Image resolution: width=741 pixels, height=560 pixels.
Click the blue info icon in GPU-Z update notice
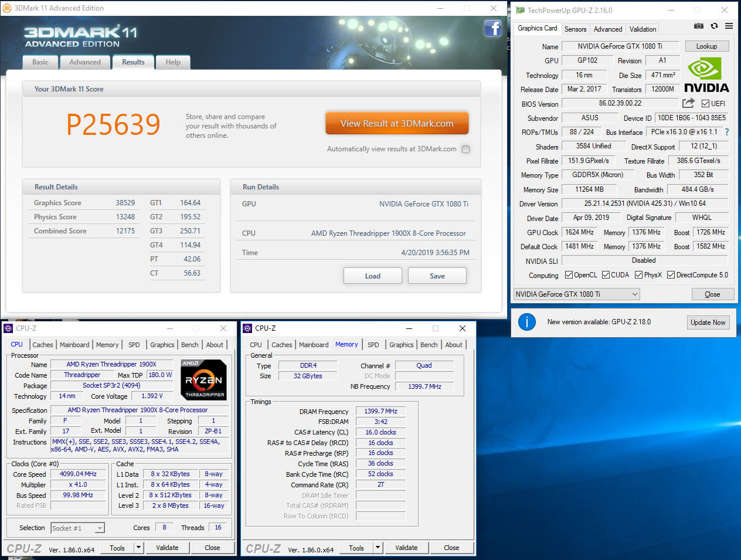pyautogui.click(x=527, y=322)
